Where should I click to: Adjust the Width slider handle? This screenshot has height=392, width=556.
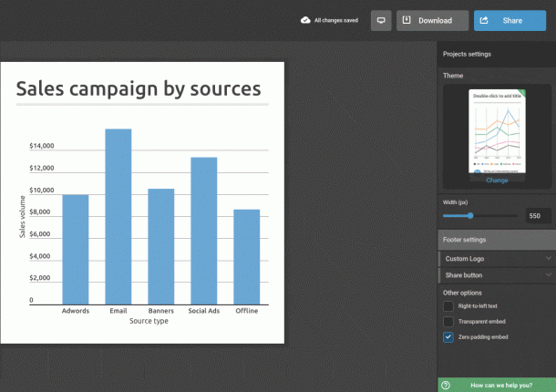coord(470,216)
